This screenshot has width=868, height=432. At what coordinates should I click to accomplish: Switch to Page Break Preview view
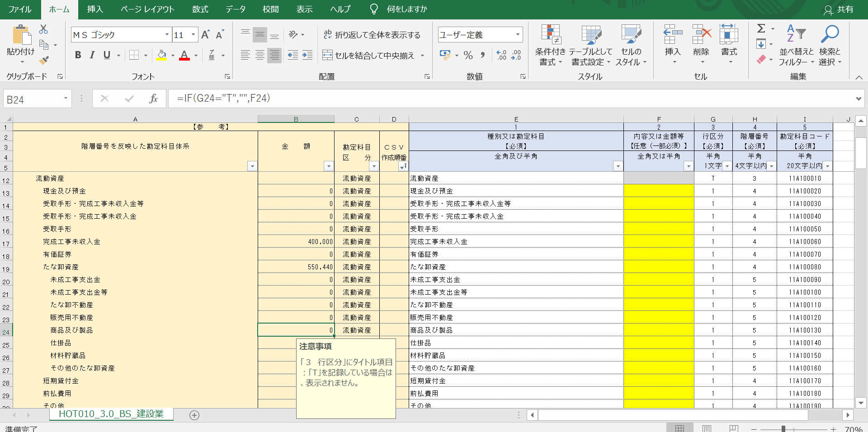coord(734,428)
